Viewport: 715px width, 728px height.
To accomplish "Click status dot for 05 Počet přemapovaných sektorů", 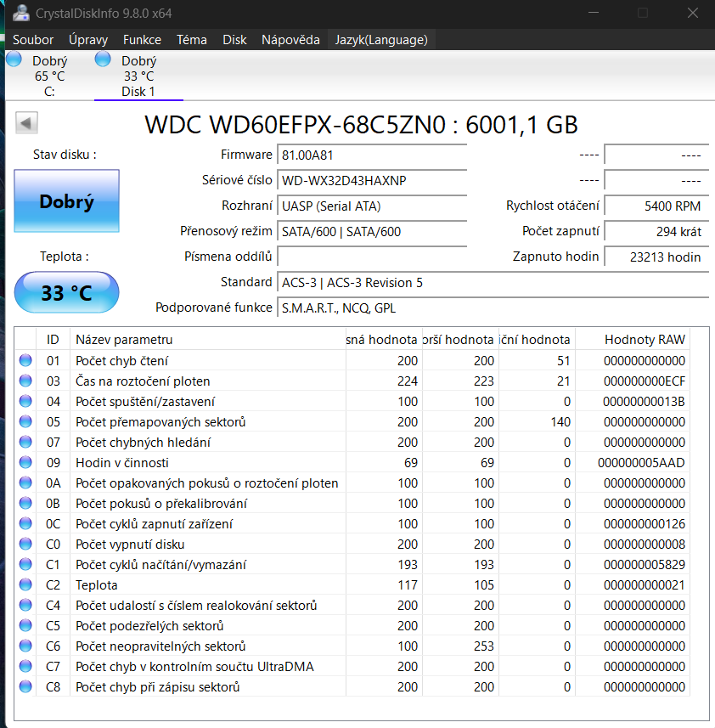I will (25, 421).
